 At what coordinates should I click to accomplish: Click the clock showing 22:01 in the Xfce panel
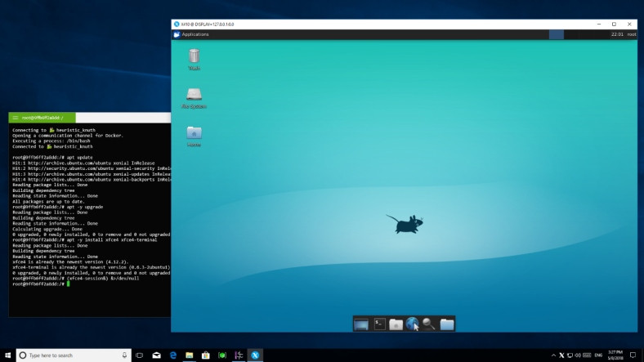pyautogui.click(x=617, y=34)
